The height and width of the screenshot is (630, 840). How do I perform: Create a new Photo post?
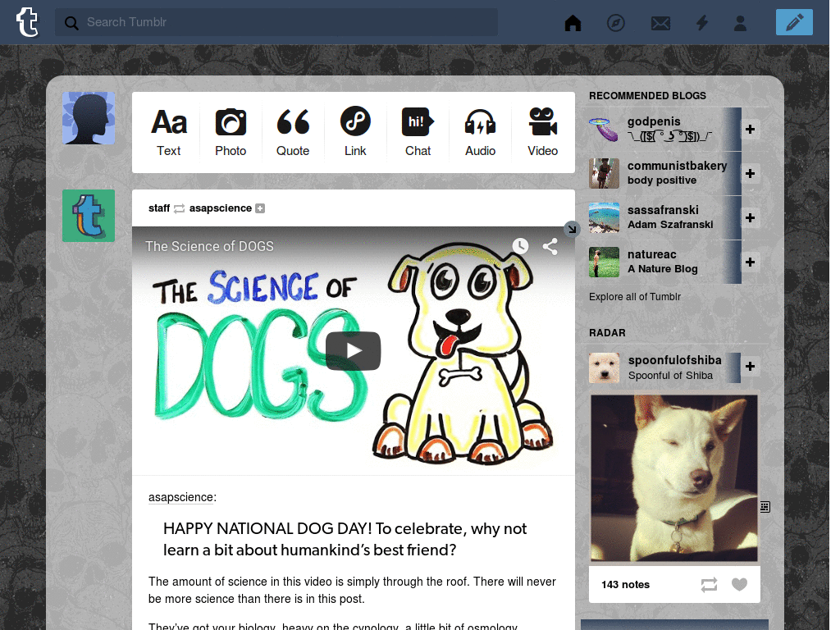tap(231, 132)
